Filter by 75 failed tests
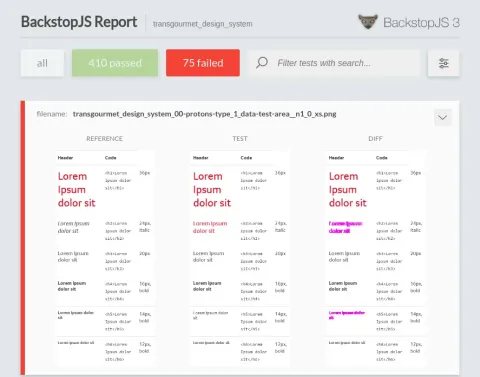 [203, 63]
